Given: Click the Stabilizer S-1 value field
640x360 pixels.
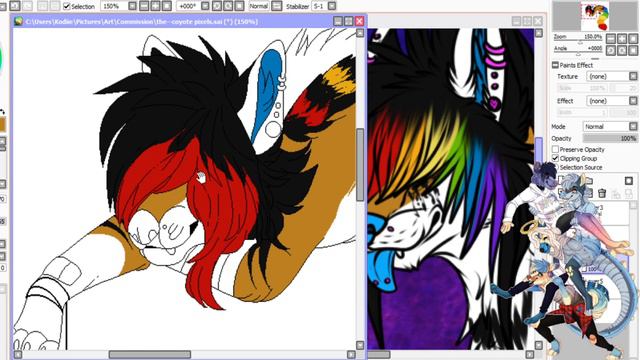Looking at the screenshot, I should (x=319, y=6).
